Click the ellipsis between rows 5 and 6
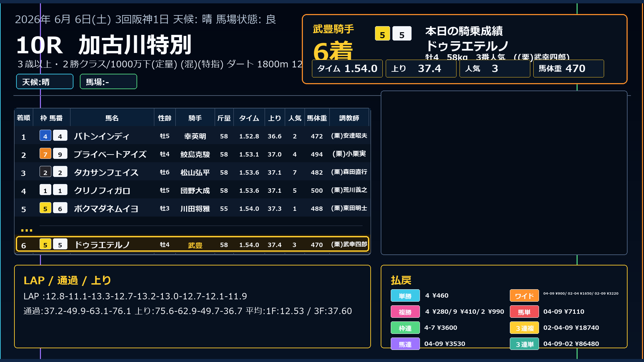The height and width of the screenshot is (362, 644). point(26,230)
